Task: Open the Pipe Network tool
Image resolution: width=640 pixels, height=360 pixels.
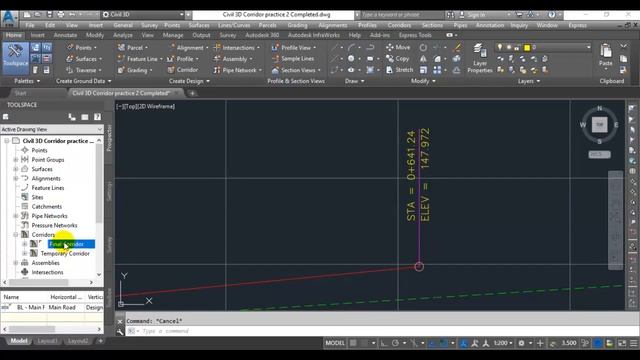Action: pos(238,70)
